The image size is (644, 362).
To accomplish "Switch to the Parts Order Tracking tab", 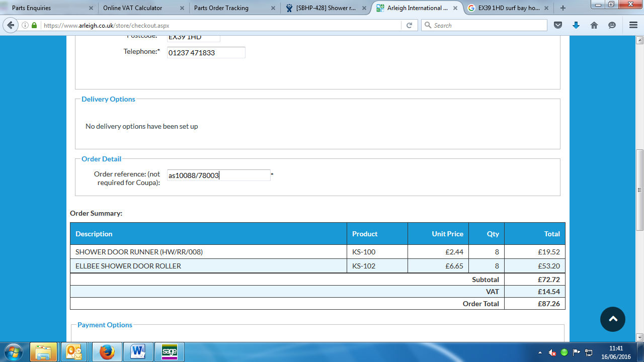I will [x=229, y=8].
